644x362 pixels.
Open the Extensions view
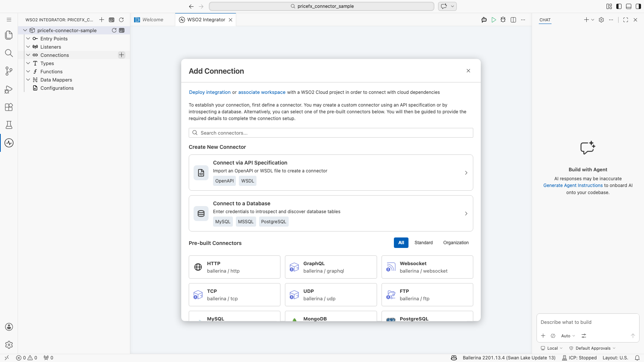[9, 107]
